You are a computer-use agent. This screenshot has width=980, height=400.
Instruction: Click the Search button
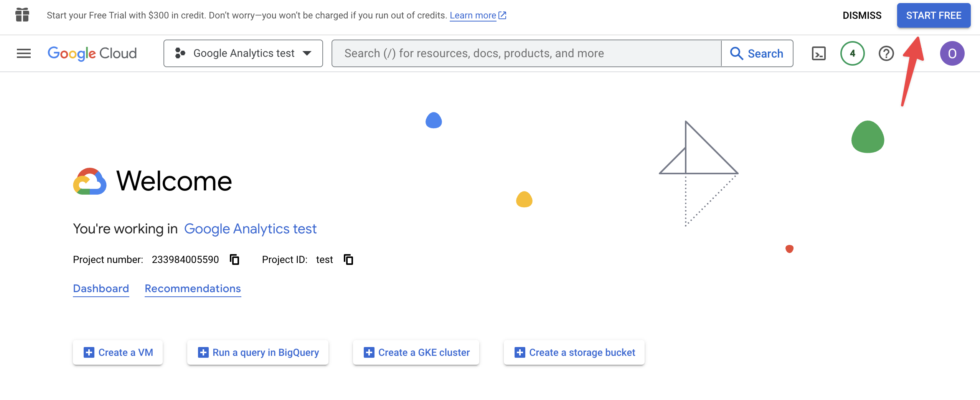tap(757, 53)
